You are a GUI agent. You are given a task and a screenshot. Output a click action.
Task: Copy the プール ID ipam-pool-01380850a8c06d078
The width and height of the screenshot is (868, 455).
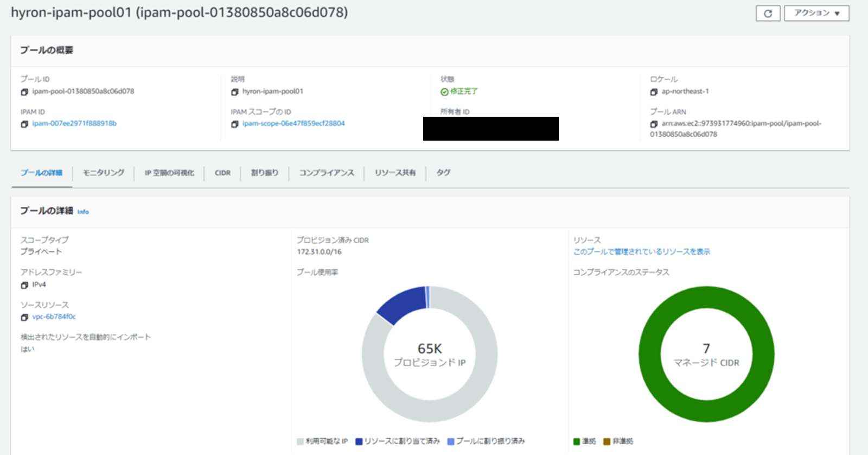click(x=24, y=92)
